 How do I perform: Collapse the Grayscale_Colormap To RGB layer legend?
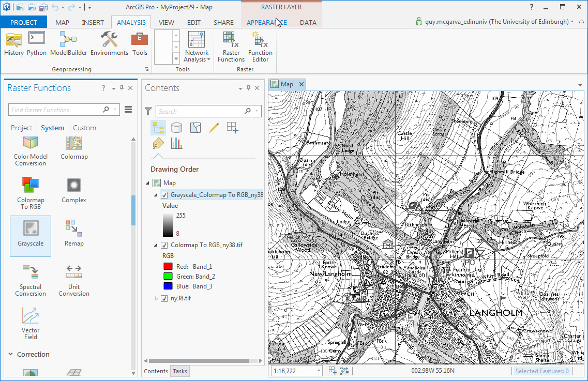click(156, 195)
